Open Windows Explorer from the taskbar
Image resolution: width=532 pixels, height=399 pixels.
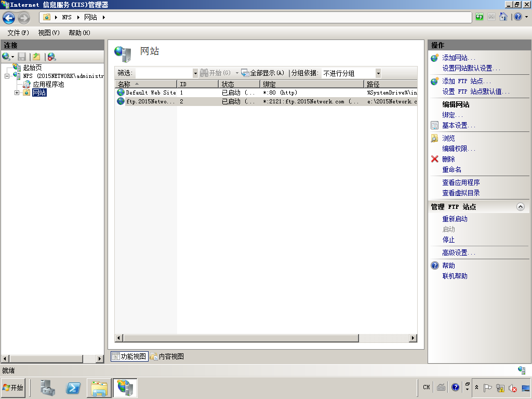(99, 388)
